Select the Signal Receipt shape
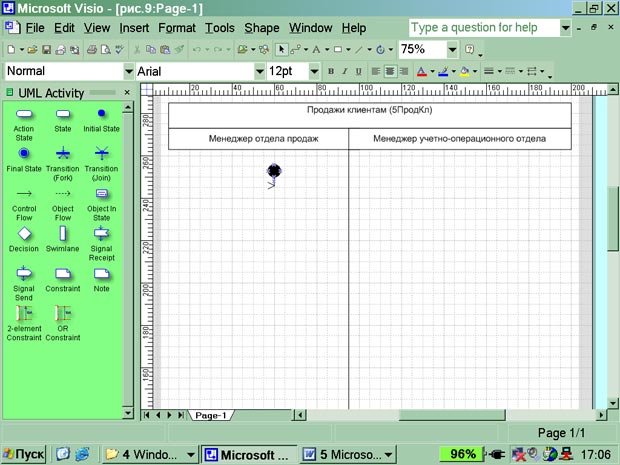Screen dimensions: 620x465 point(101,233)
